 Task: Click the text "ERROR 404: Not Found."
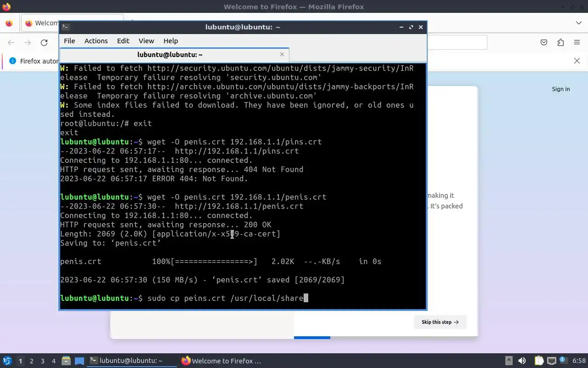(x=200, y=178)
